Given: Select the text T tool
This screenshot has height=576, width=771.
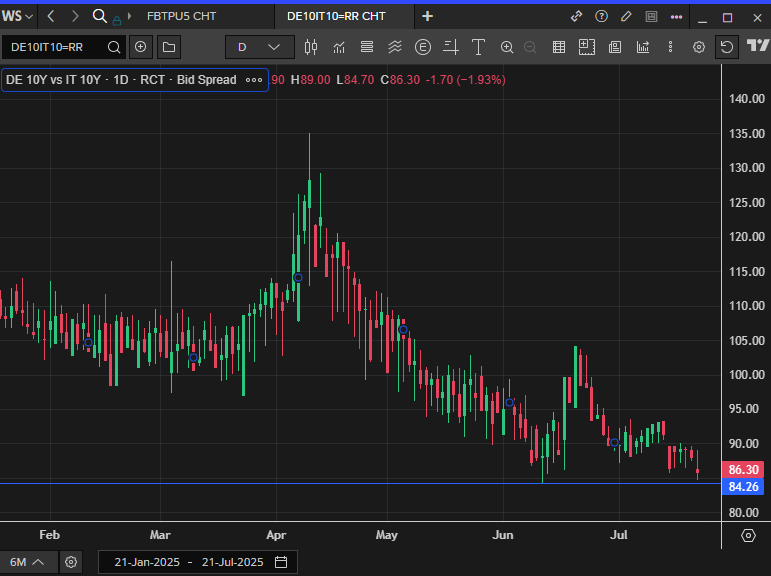Looking at the screenshot, I should pos(478,47).
